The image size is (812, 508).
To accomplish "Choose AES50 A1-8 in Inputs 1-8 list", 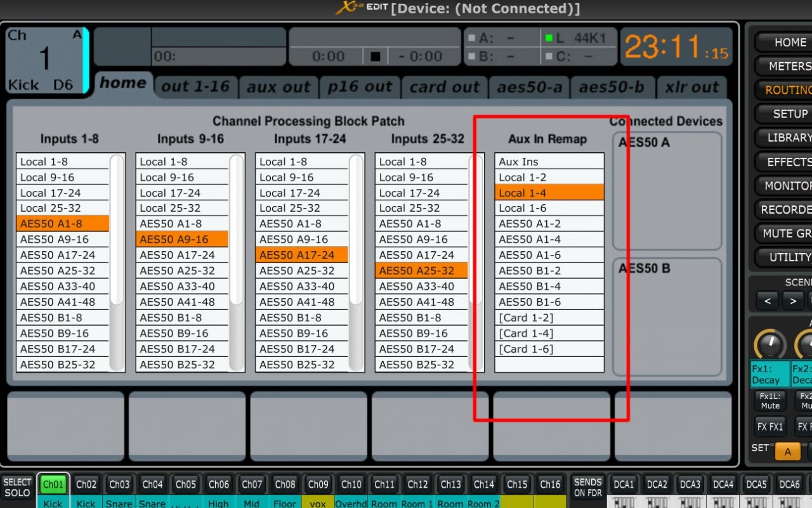I will point(63,224).
